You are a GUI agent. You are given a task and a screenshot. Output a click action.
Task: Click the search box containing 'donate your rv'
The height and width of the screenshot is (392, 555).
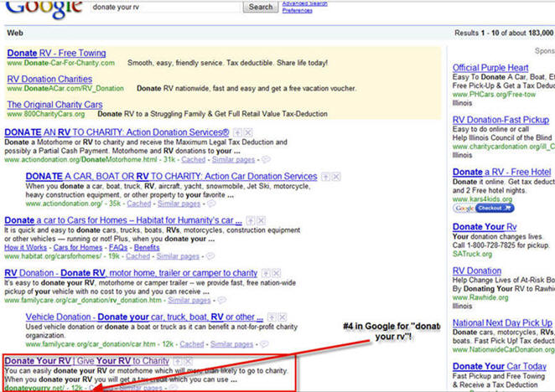click(x=166, y=7)
